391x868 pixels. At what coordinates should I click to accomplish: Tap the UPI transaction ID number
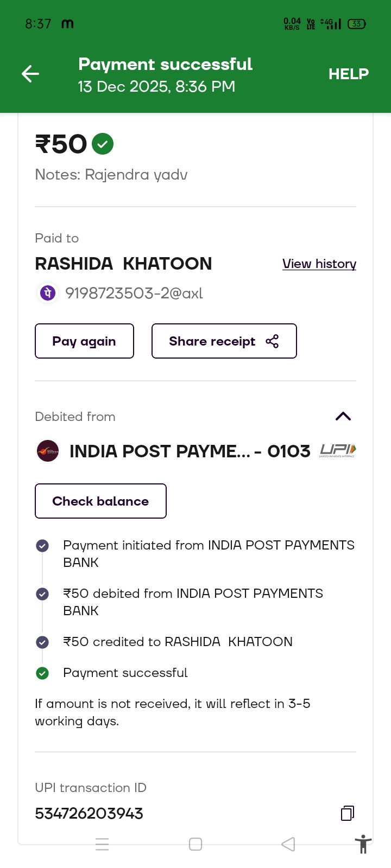pos(89,813)
